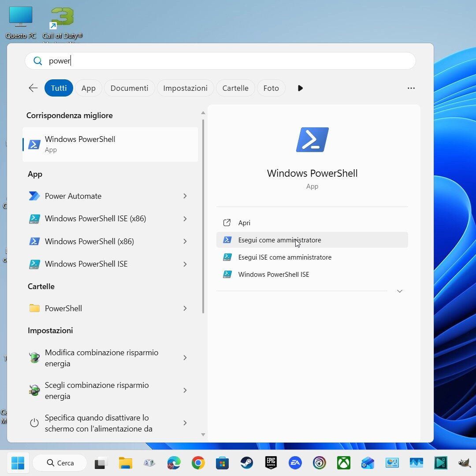Screen dimensions: 476x476
Task: Switch to the Documenti filter tab
Action: [x=129, y=88]
